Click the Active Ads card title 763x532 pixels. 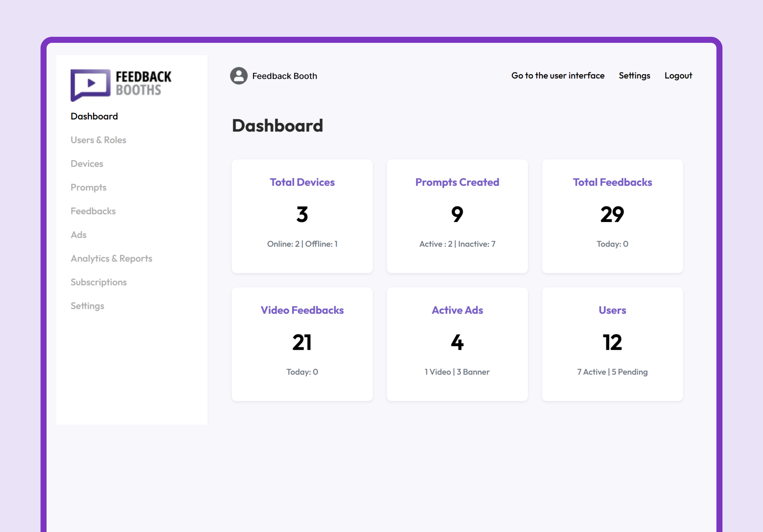point(457,310)
